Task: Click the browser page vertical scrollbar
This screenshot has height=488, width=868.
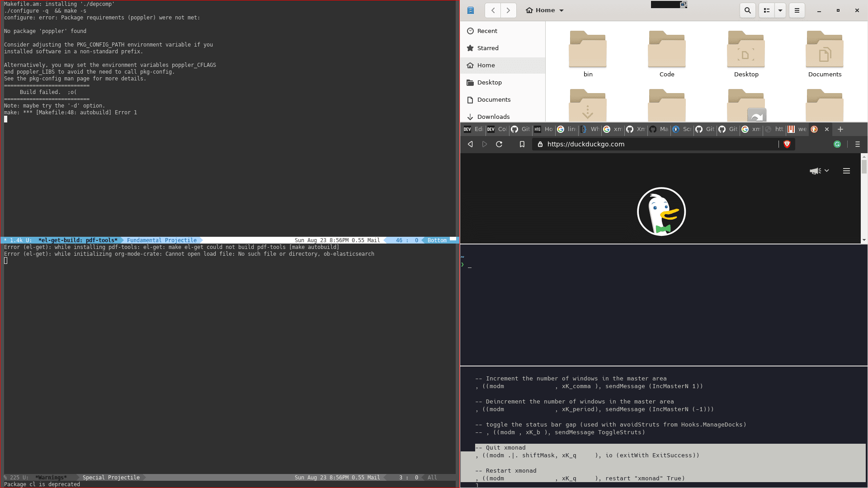Action: point(864,199)
